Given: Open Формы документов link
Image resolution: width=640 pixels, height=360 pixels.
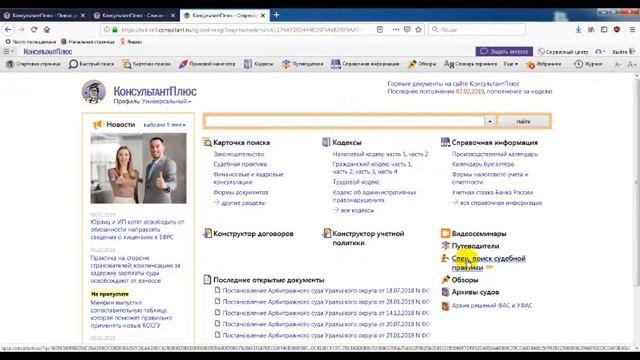Looking at the screenshot, I should (x=241, y=192).
